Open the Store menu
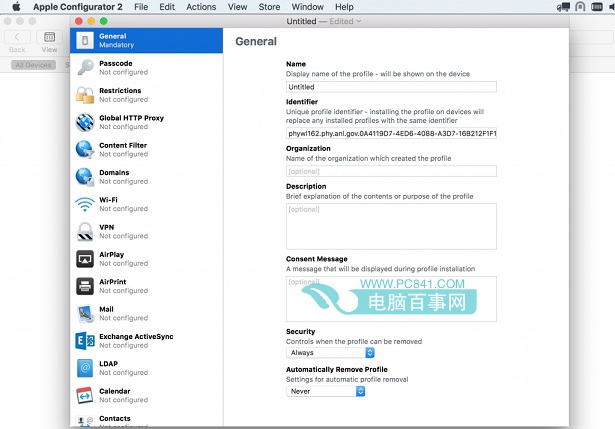 pyautogui.click(x=269, y=7)
